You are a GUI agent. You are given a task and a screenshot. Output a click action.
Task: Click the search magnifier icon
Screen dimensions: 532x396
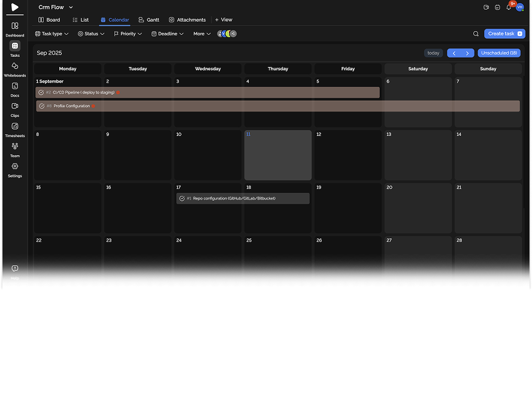pos(476,34)
